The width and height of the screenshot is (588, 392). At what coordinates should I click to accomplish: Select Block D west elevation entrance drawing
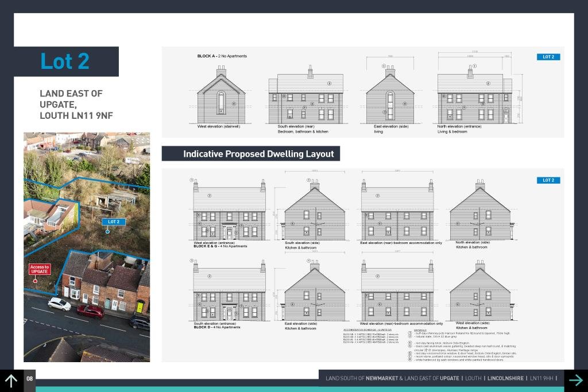[229, 293]
